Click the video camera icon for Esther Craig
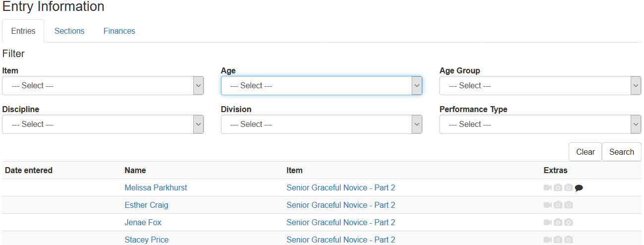 (x=547, y=205)
